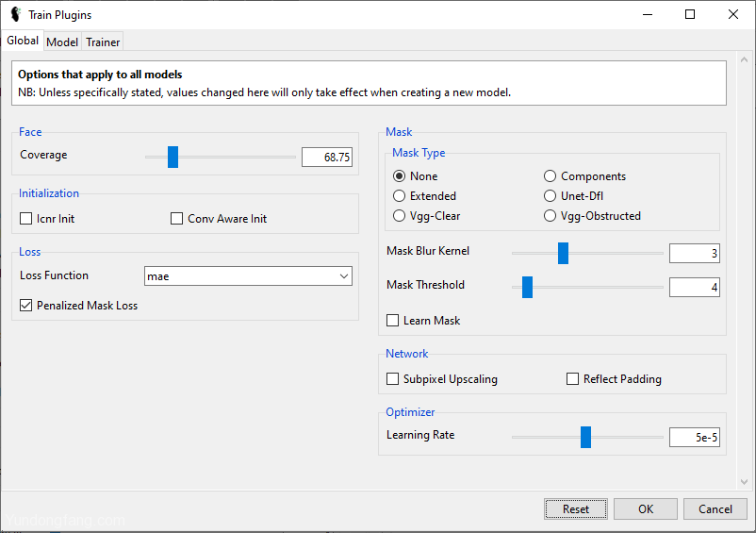The width and height of the screenshot is (756, 533).
Task: Click the Mask Blur Kernel value field
Action: click(695, 253)
